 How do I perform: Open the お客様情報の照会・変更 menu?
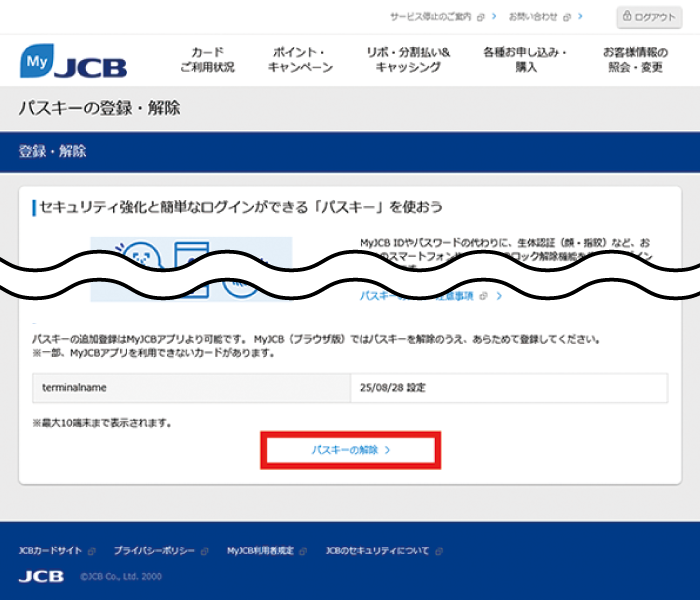coord(637,60)
